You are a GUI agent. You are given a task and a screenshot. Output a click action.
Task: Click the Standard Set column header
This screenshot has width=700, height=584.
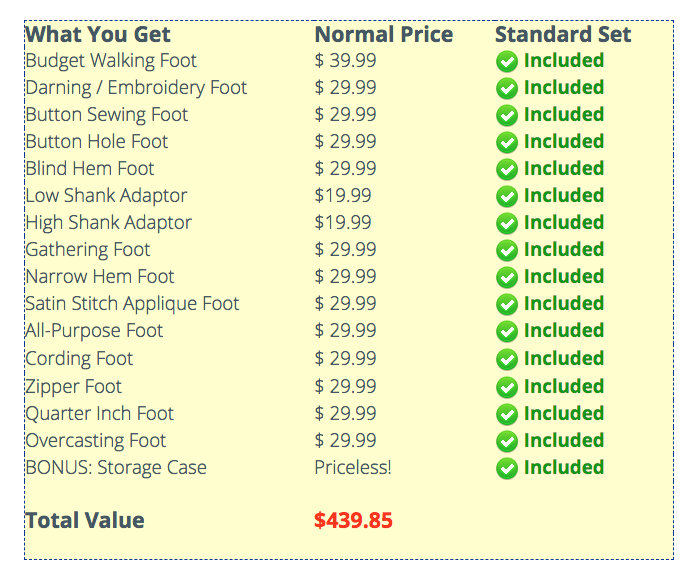click(x=563, y=35)
